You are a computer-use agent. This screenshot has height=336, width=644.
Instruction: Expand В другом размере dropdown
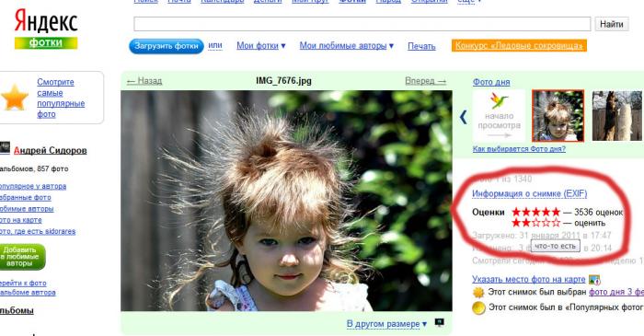[386, 324]
